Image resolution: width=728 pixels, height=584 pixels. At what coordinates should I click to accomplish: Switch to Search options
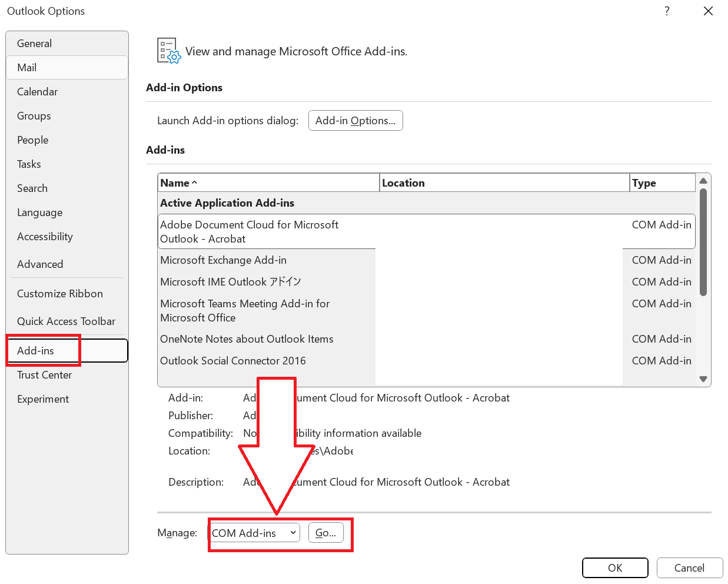tap(67, 188)
